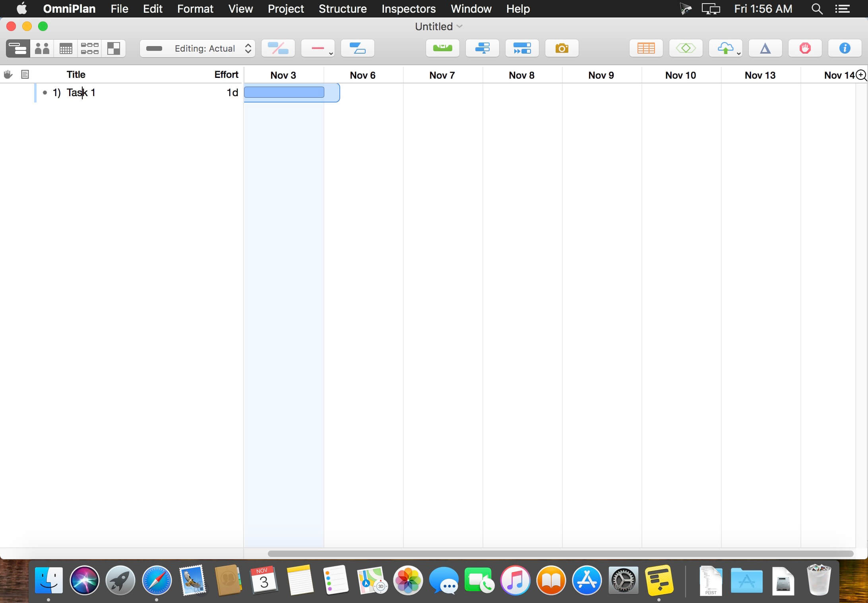This screenshot has height=603, width=868.
Task: Click horizontal timeline scrollbar
Action: (x=560, y=553)
